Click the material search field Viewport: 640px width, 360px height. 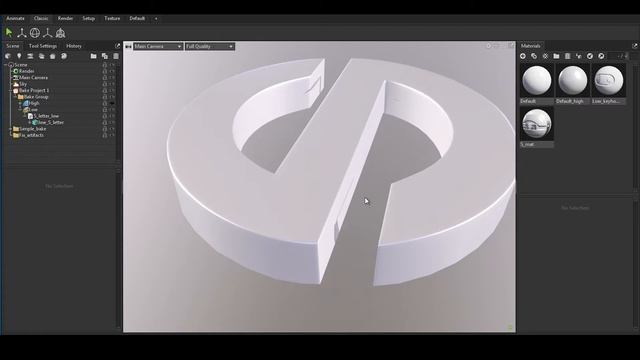pos(618,56)
